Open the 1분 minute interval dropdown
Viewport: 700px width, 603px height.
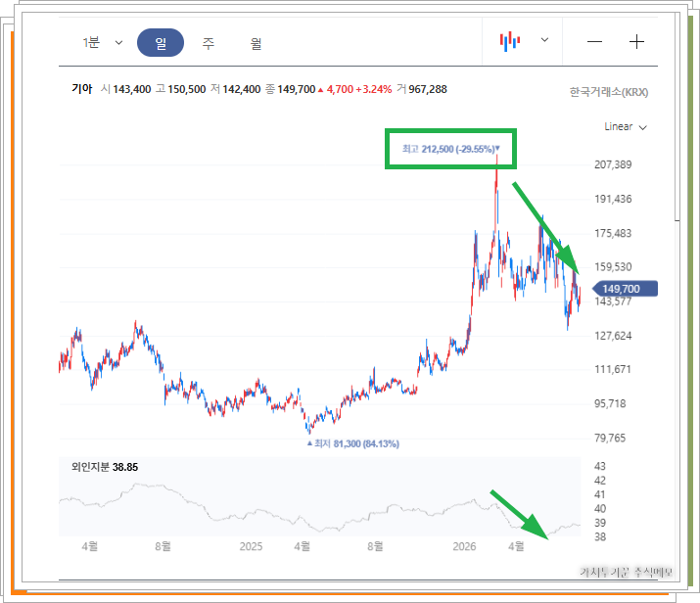point(102,43)
